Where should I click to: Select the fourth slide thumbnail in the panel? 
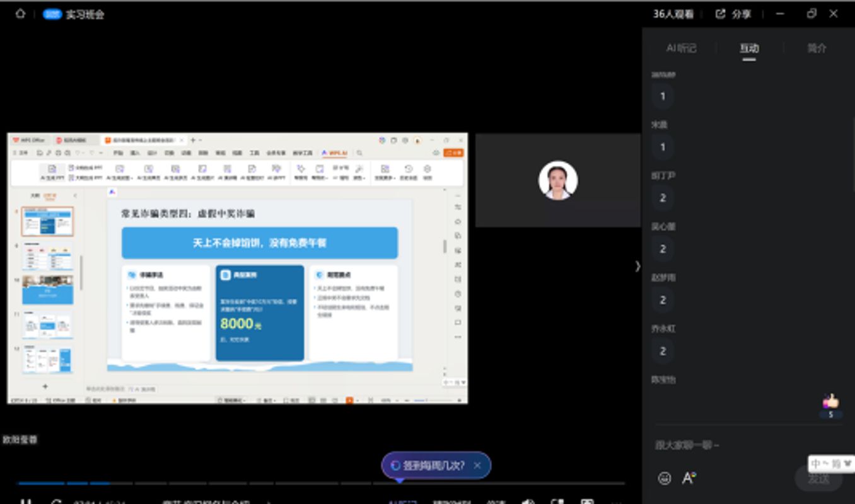coord(47,324)
